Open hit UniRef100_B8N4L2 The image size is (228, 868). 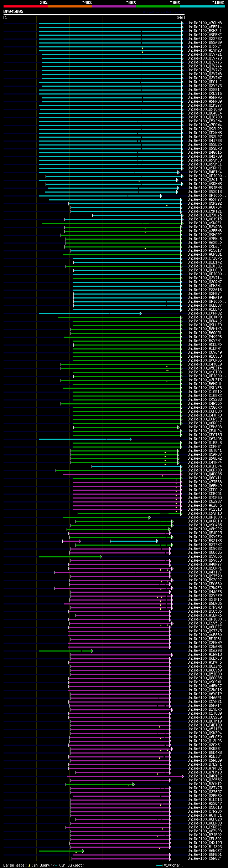pyautogui.click(x=204, y=321)
